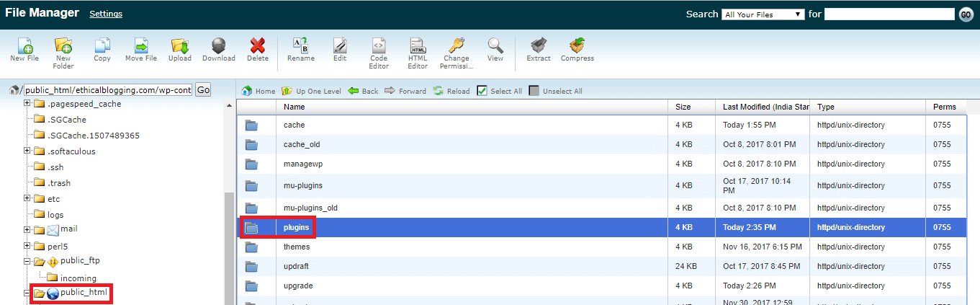Go to Home in navigation bar
This screenshot has height=305, width=980.
[259, 91]
